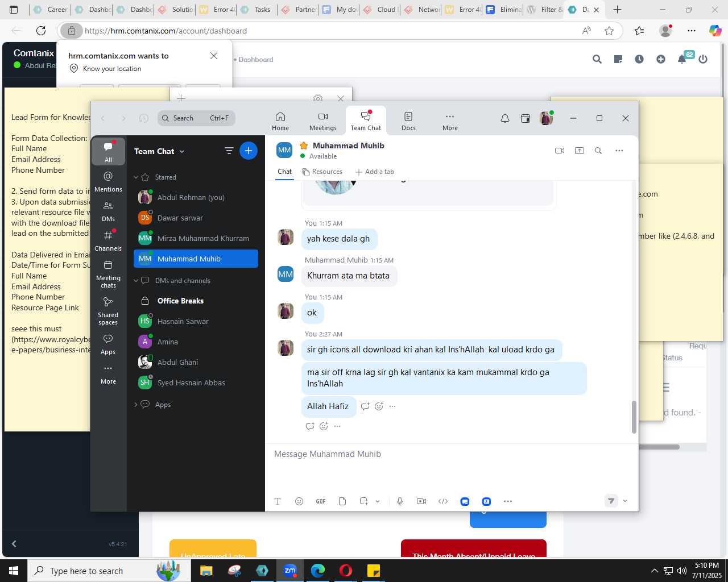This screenshot has width=728, height=582.
Task: Open chat with Amina
Action: click(x=196, y=342)
